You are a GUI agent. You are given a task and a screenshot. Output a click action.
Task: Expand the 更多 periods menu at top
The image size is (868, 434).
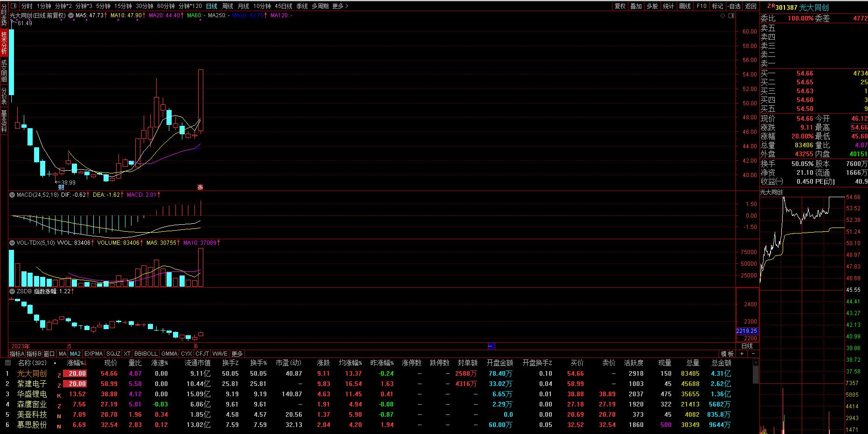340,6
